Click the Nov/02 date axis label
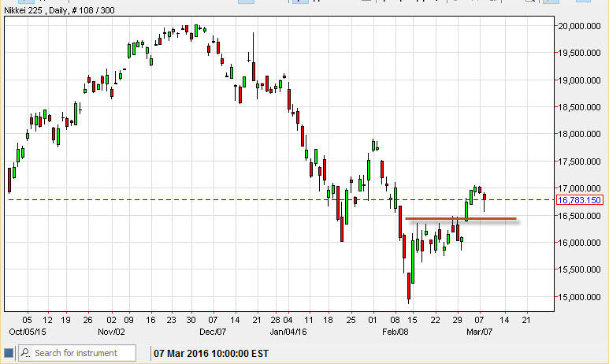Screen dimensions: 609x364 coord(111,332)
